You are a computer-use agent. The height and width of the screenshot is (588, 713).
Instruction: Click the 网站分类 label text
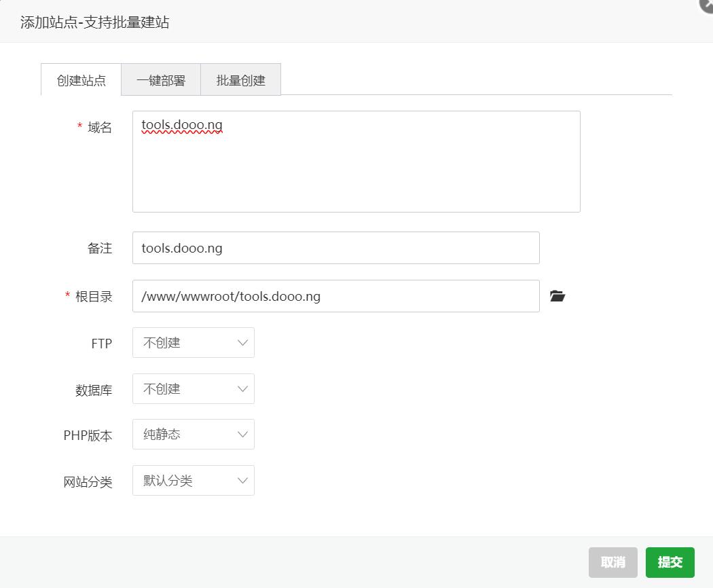(88, 482)
